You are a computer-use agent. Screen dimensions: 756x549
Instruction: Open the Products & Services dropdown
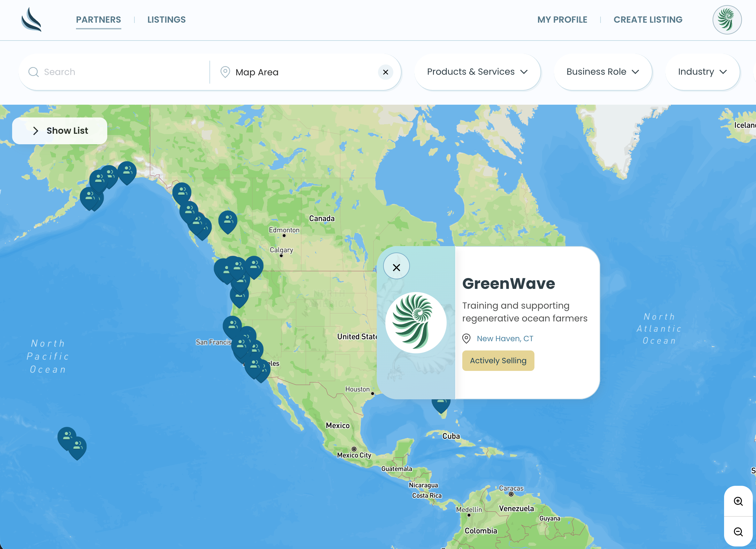pyautogui.click(x=477, y=72)
